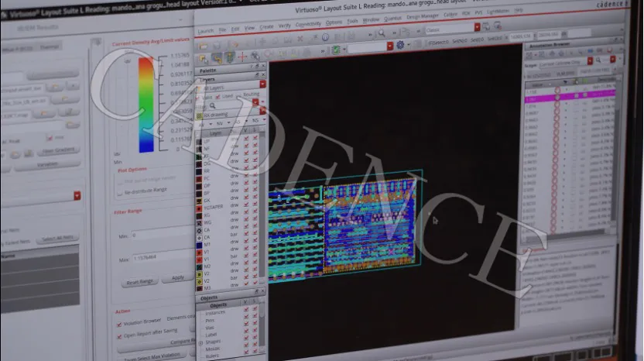Open the Create menu
Viewport: 644px width, 361px height.
pos(266,26)
